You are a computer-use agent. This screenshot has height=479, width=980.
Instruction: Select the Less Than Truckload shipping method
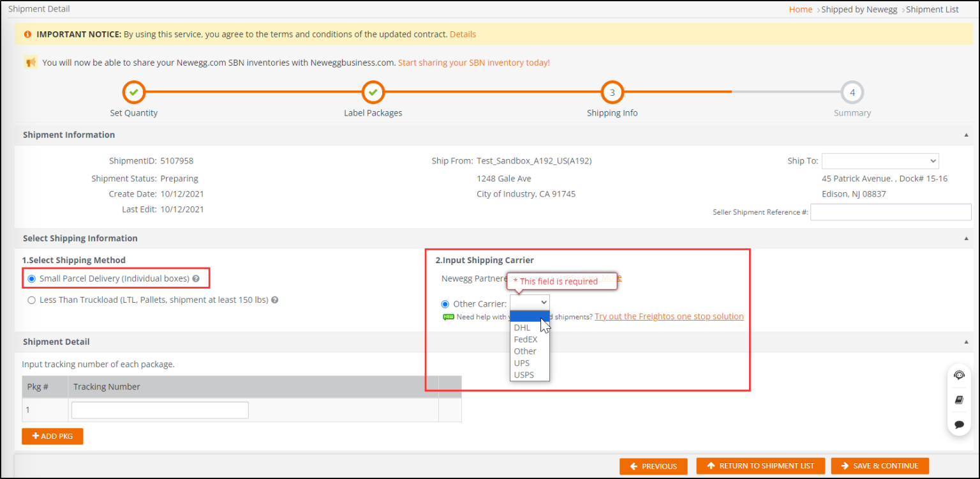click(31, 300)
